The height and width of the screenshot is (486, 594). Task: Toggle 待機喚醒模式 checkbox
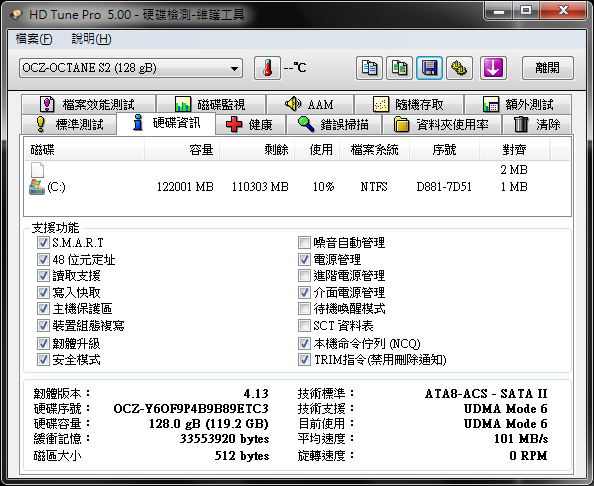[304, 309]
